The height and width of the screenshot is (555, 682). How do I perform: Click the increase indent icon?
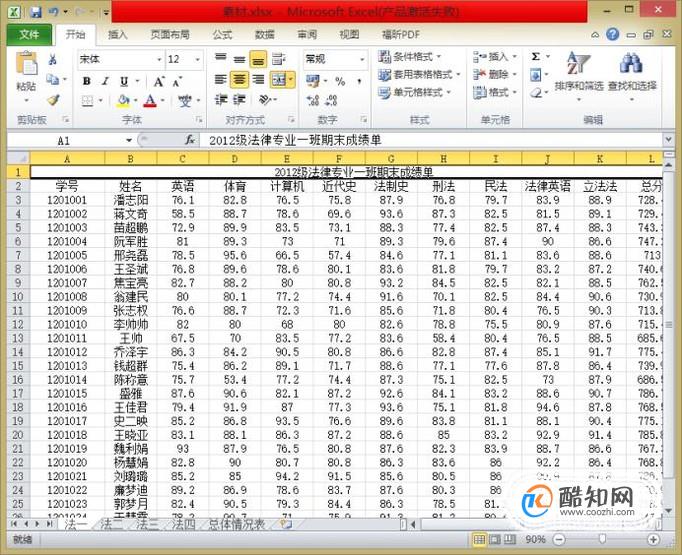[239, 100]
